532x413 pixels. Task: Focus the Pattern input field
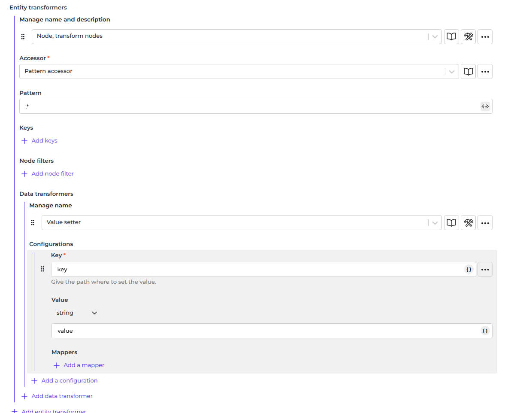[249, 106]
